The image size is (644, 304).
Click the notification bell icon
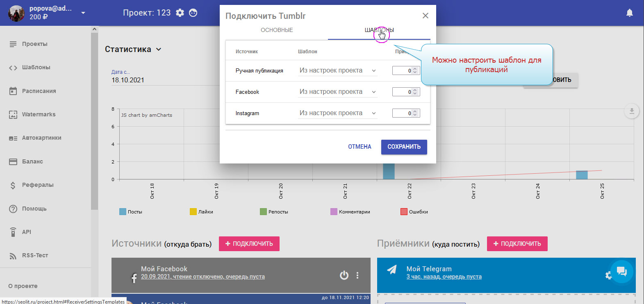[630, 13]
